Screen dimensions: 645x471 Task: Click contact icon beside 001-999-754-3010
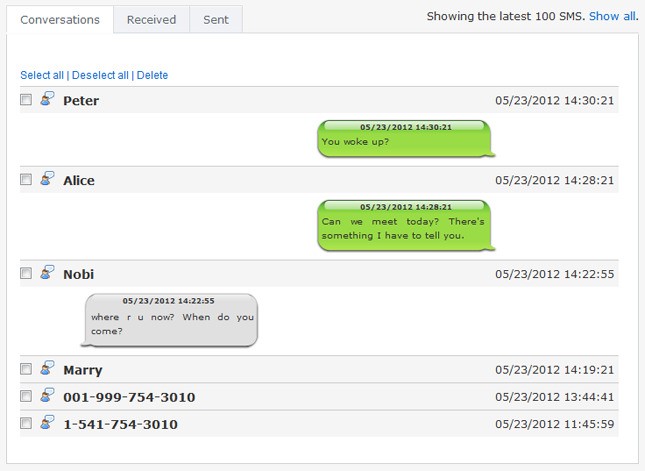[x=46, y=396]
